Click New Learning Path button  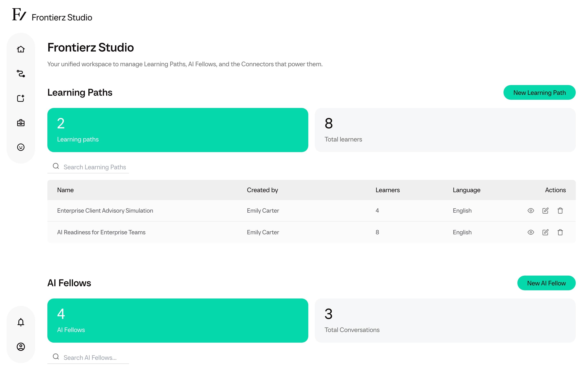[x=539, y=92]
